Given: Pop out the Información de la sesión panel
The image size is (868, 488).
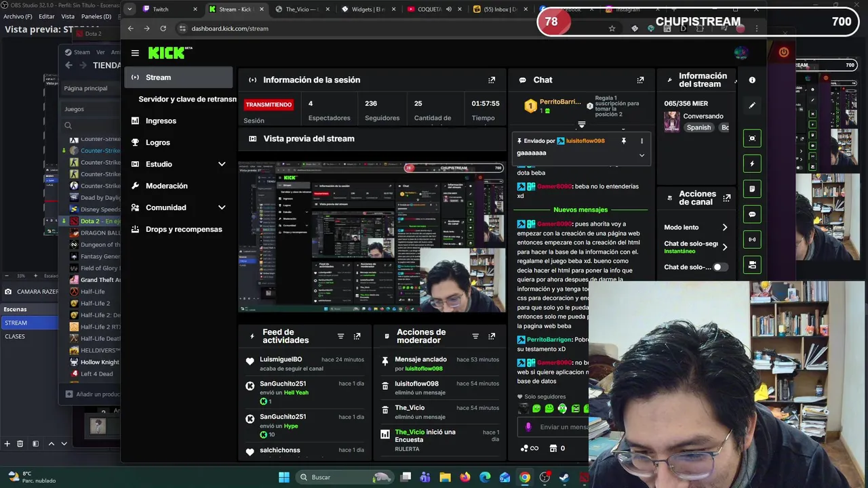Looking at the screenshot, I should point(492,80).
